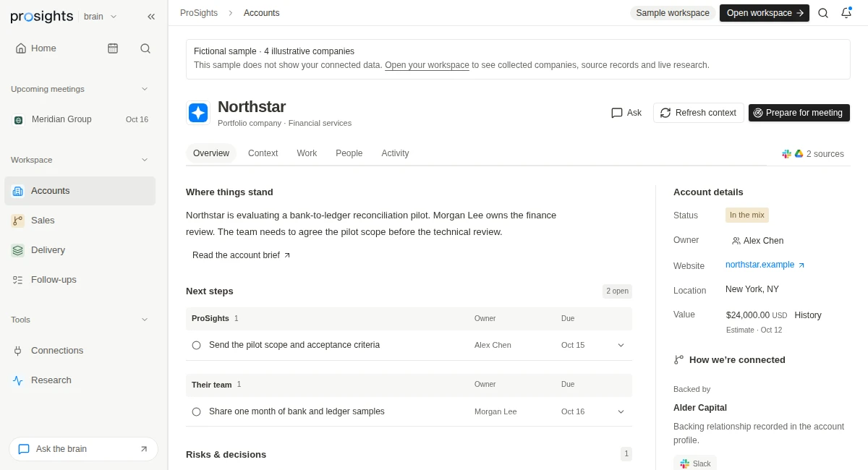Image resolution: width=868 pixels, height=470 pixels.
Task: Click the Open workspace button
Action: [x=765, y=13]
